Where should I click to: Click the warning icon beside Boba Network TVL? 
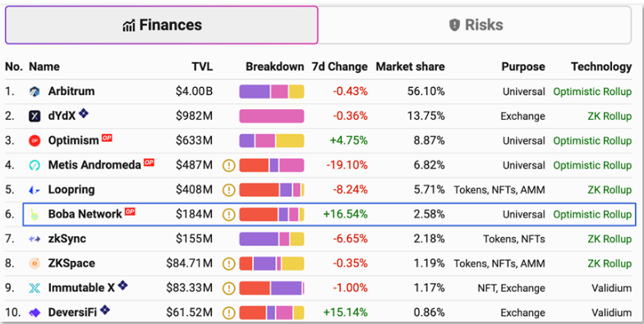point(228,215)
